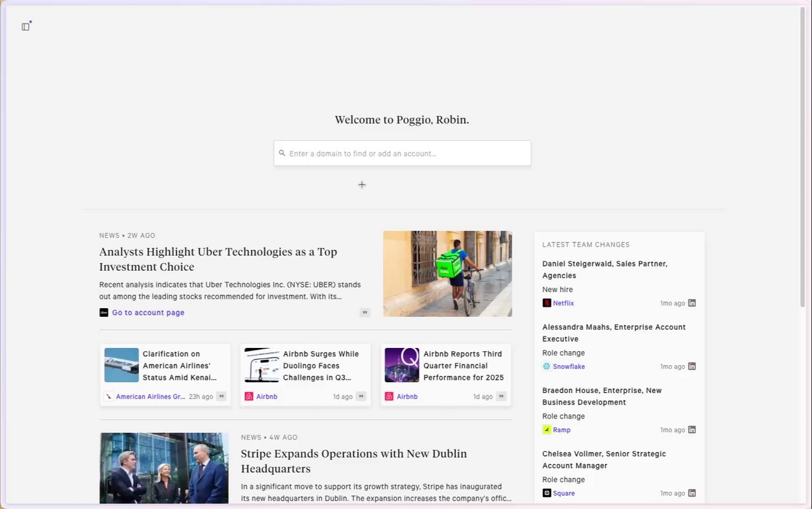Open LinkedIn icon for Chelsea Vollmer
The width and height of the screenshot is (812, 509).
[692, 493]
